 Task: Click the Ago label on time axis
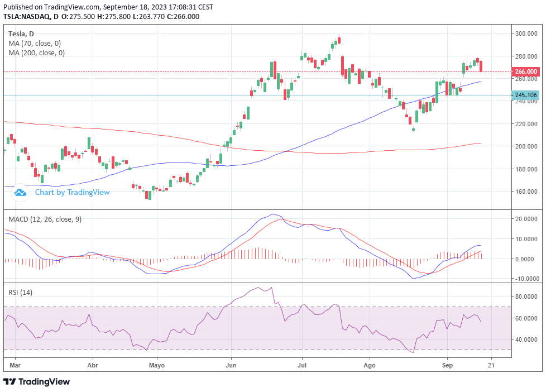370,366
